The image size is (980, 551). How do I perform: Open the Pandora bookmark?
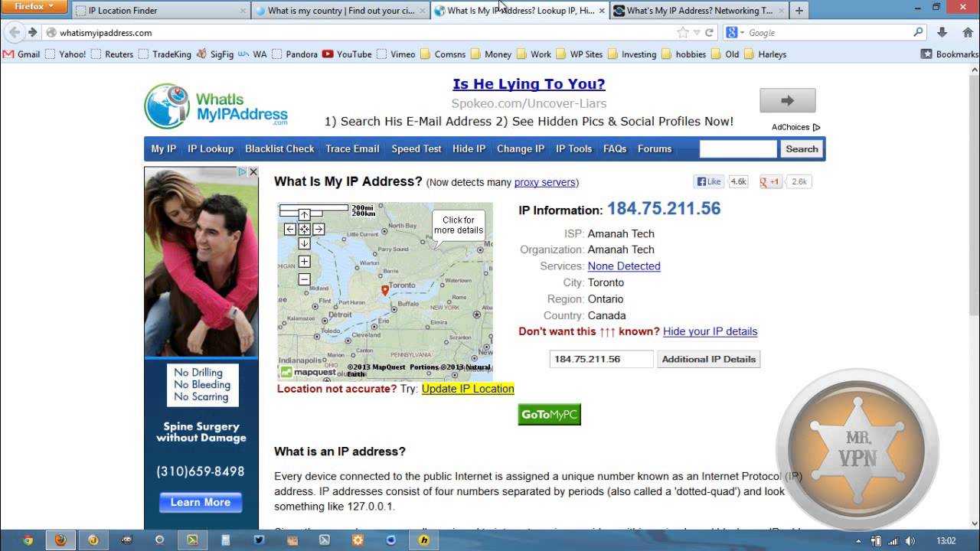[x=295, y=54]
